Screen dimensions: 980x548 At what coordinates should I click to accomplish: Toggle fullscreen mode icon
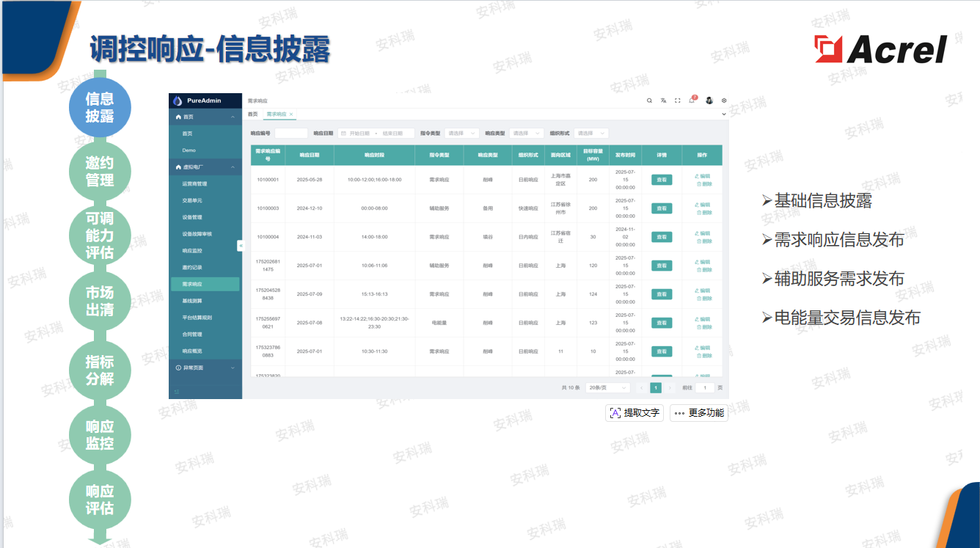678,101
